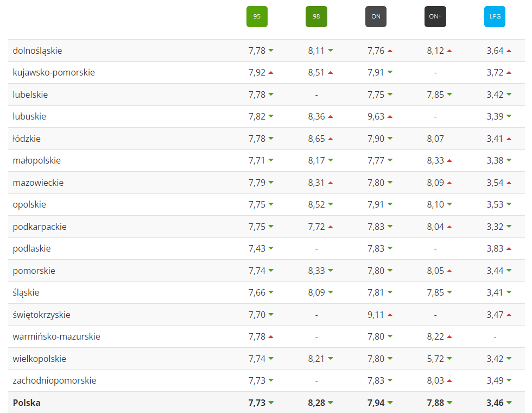
Task: Click the 7,71 price for małopolskie
Action: tap(256, 161)
